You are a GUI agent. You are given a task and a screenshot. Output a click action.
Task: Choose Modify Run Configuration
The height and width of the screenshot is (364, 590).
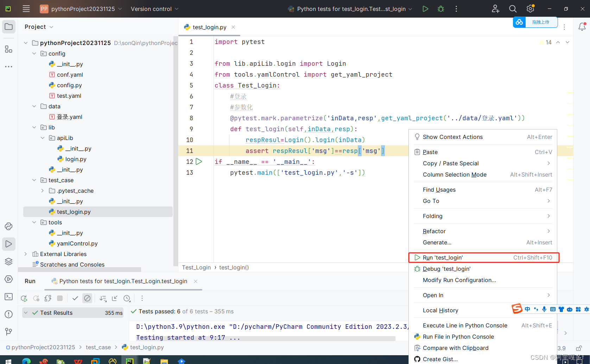(483, 280)
